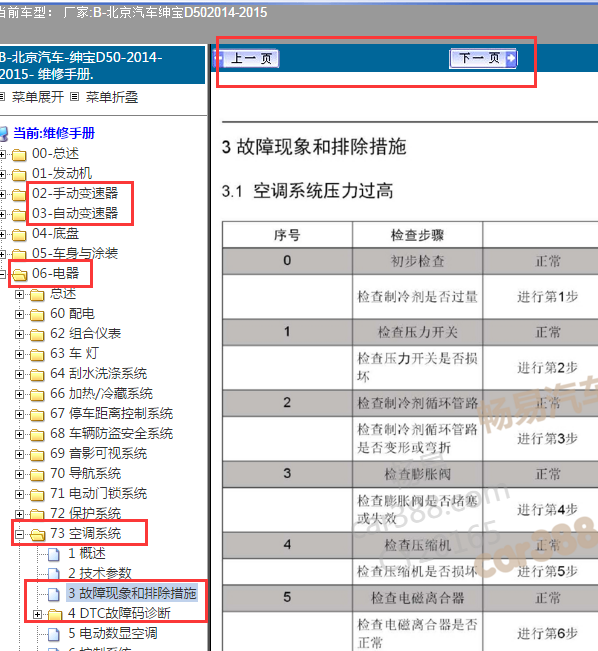Expand the 4 DTC故障码诊断 node
598x651 pixels.
click(37, 614)
